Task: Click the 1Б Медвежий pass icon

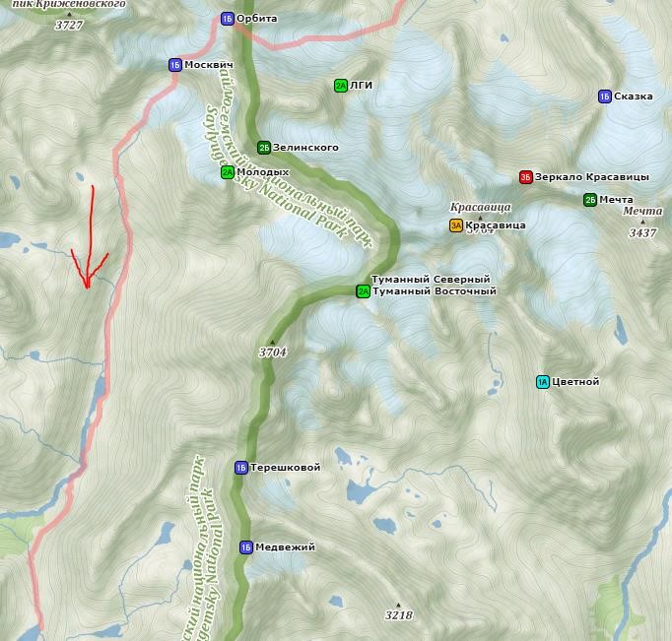Action: click(x=246, y=547)
